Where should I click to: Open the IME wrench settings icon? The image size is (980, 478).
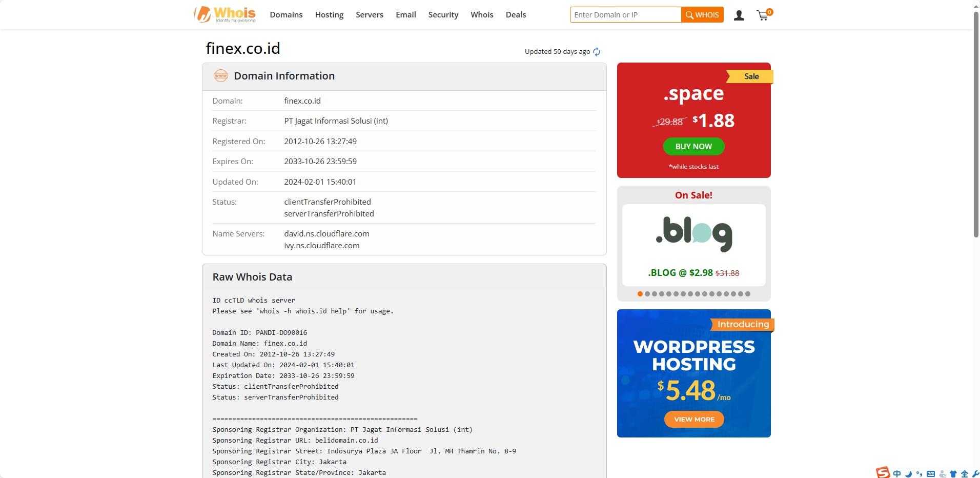(975, 474)
